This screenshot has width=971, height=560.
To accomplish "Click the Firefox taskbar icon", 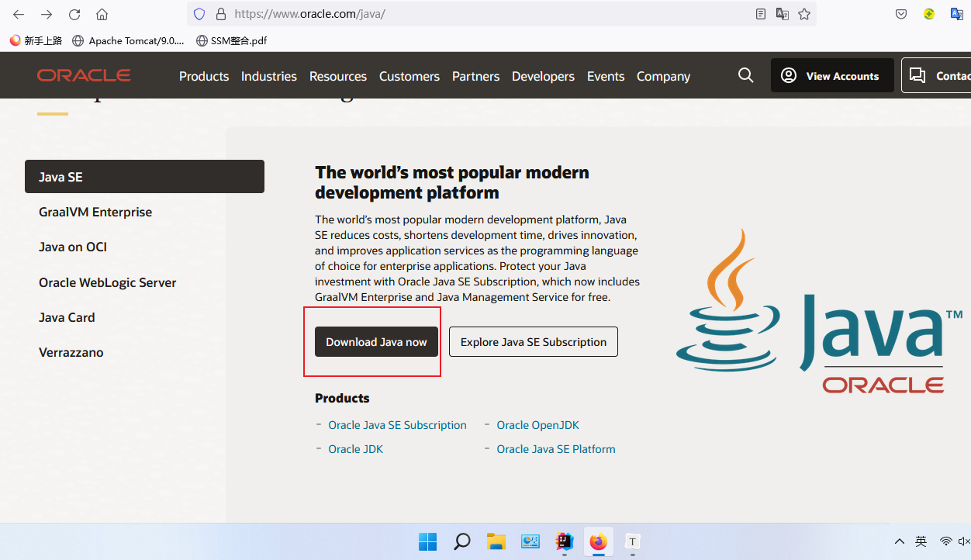I will pyautogui.click(x=598, y=541).
